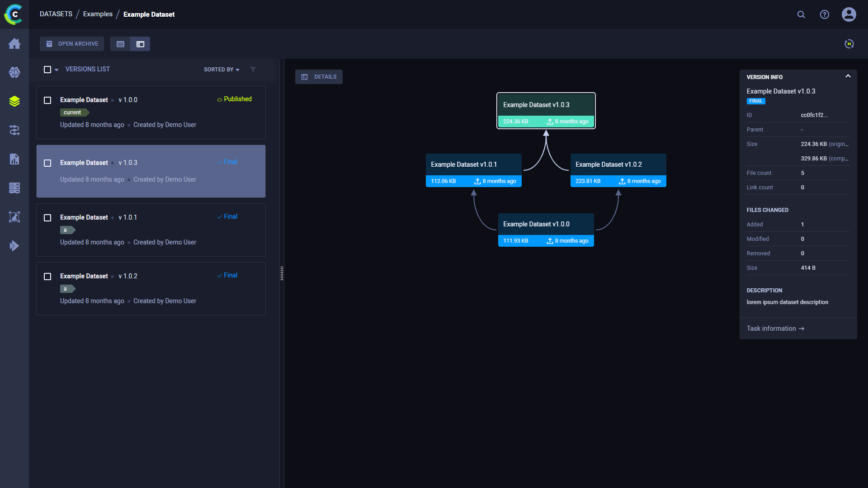Click the Open Archive button
Screen dimensions: 868x488
(x=72, y=44)
